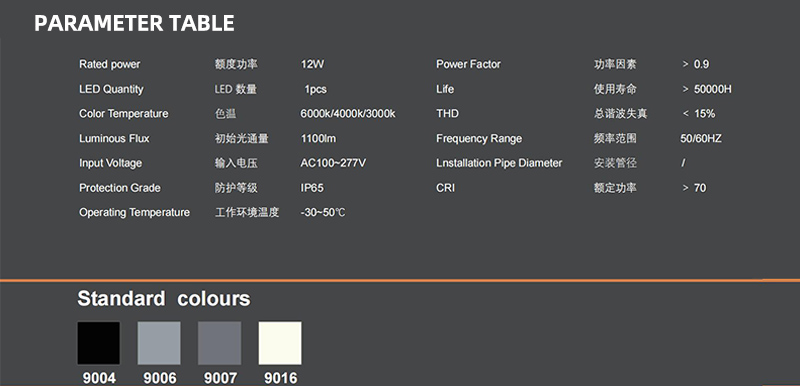Select the light grey 9006 colour swatch
The width and height of the screenshot is (800, 386).
click(159, 343)
